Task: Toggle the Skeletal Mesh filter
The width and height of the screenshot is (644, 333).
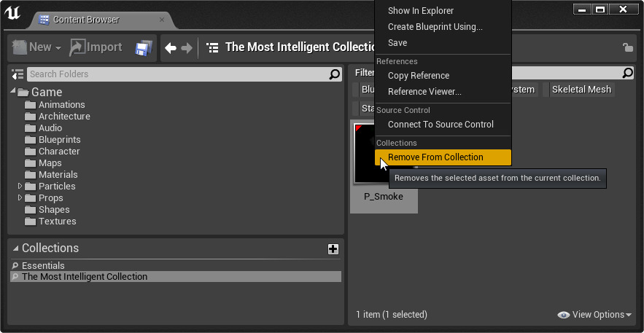Action: [578, 90]
